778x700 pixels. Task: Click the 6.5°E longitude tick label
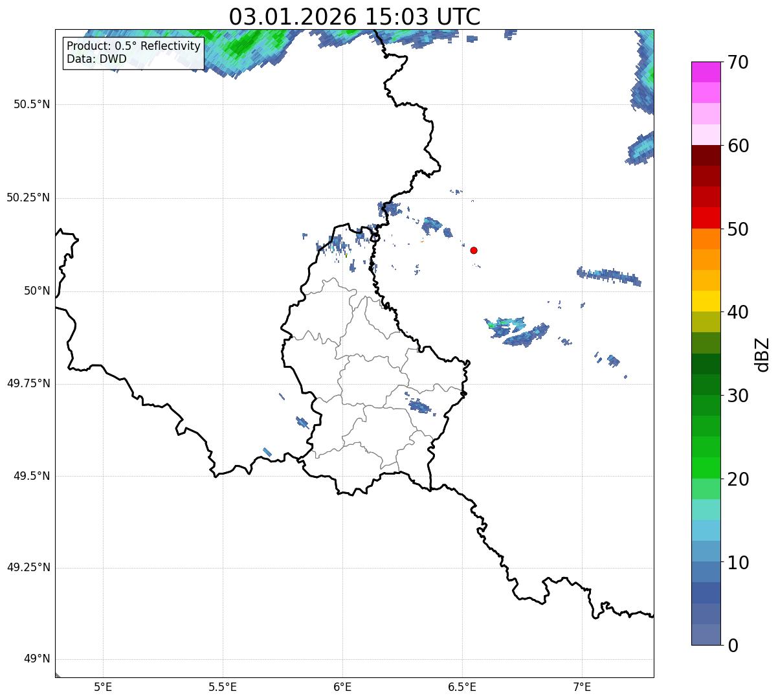point(462,686)
